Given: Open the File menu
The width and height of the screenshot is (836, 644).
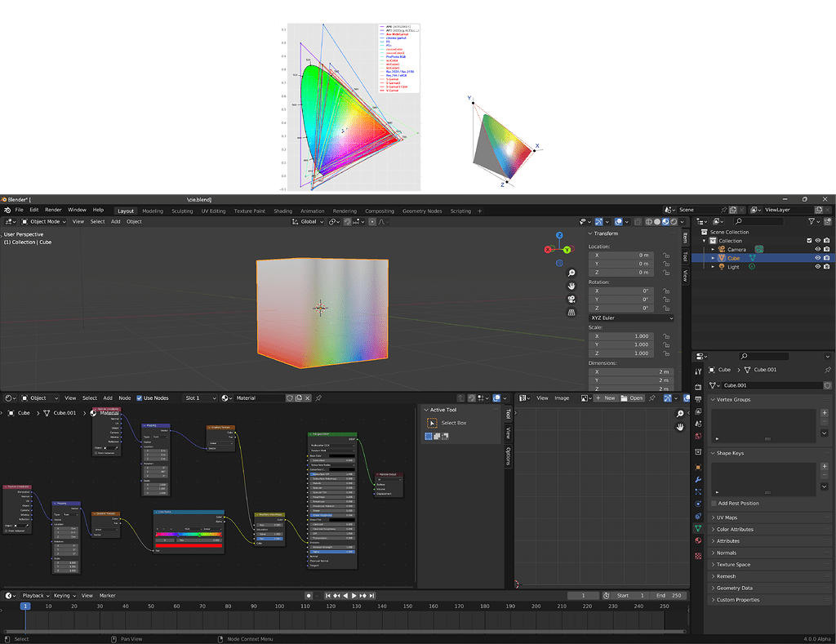Looking at the screenshot, I should click(20, 210).
